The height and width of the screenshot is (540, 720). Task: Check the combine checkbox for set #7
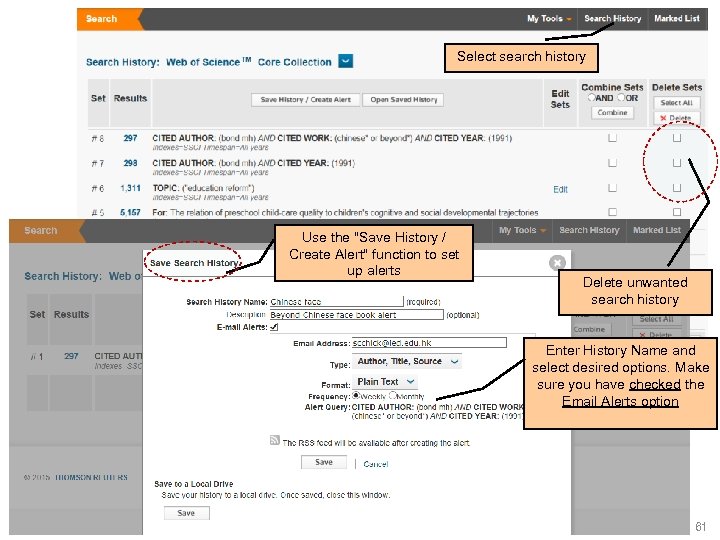(x=612, y=163)
